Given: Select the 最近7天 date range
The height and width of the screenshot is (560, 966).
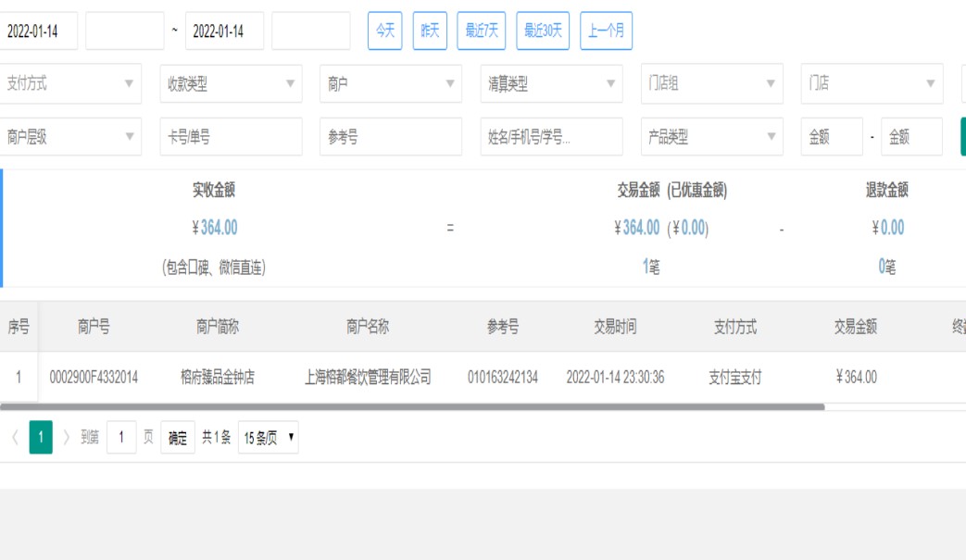Looking at the screenshot, I should [x=482, y=31].
